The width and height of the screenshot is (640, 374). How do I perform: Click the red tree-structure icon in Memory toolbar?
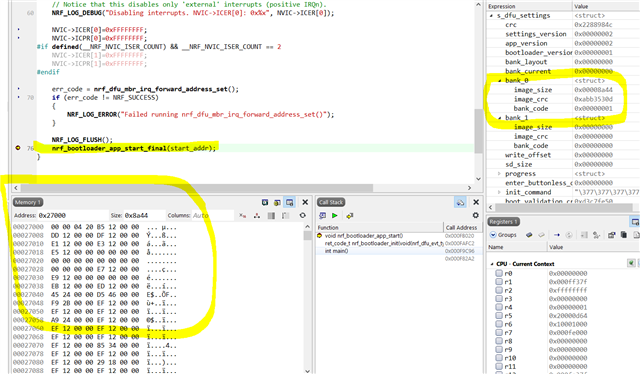tap(257, 216)
